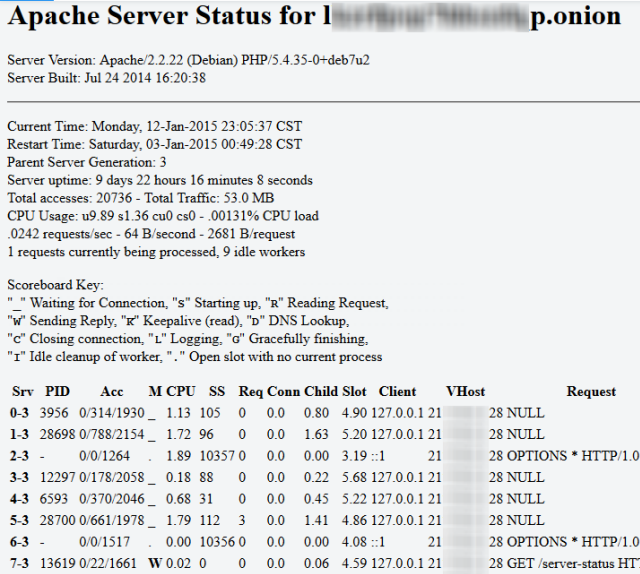
Task: Click the 'W' mode in row 7-3
Action: click(x=155, y=564)
